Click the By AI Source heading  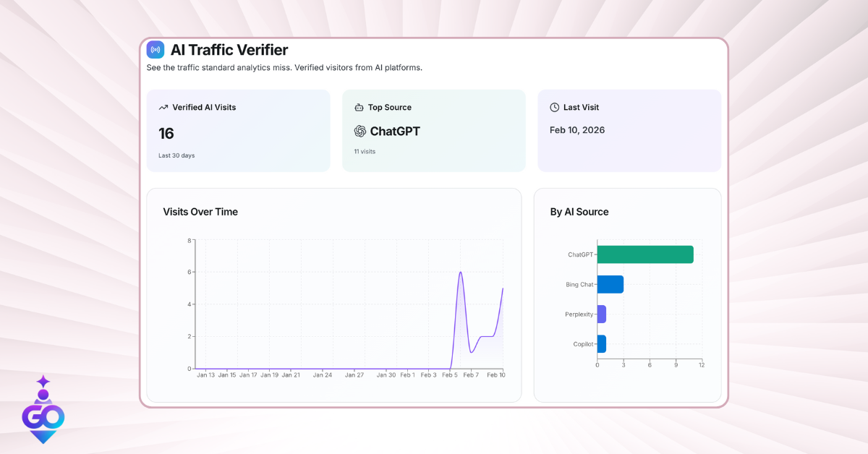579,212
